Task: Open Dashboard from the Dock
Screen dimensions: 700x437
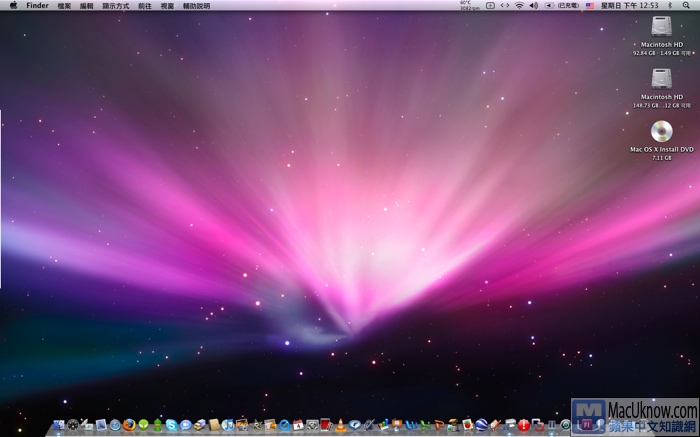Action: (x=73, y=425)
